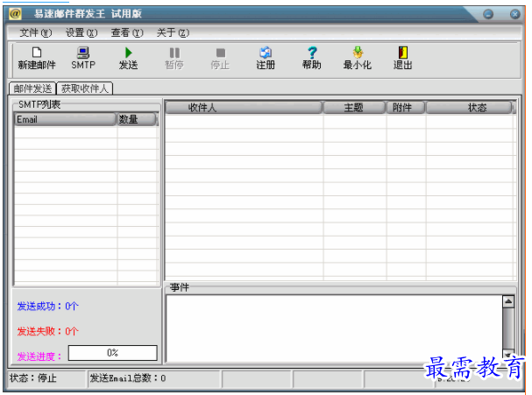
Task: Click the @ application icon in title bar
Action: click(15, 14)
